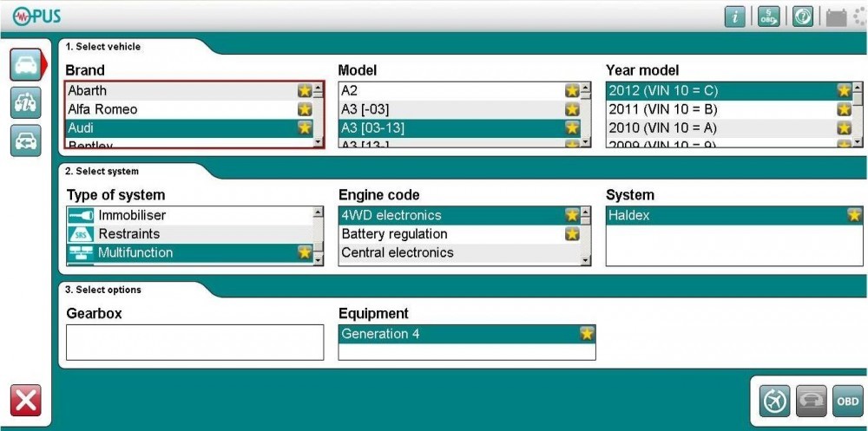
Task: Select Alfa Romeo in Brand list
Action: pos(189,109)
